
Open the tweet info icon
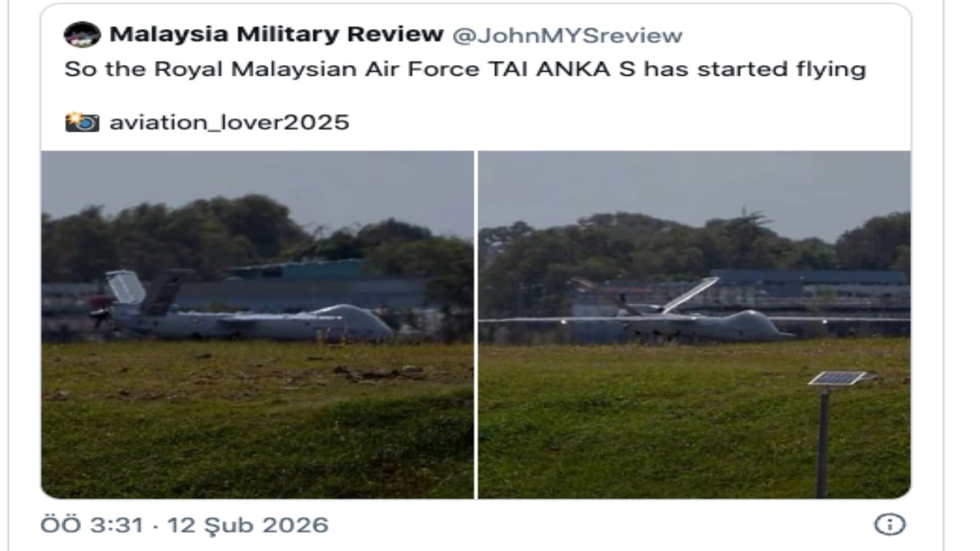889,524
